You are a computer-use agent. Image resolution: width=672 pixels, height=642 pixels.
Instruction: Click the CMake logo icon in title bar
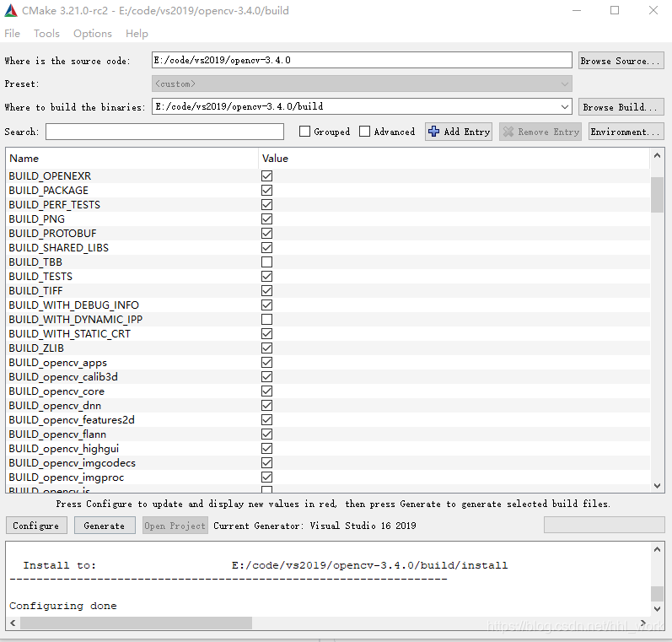(11, 11)
